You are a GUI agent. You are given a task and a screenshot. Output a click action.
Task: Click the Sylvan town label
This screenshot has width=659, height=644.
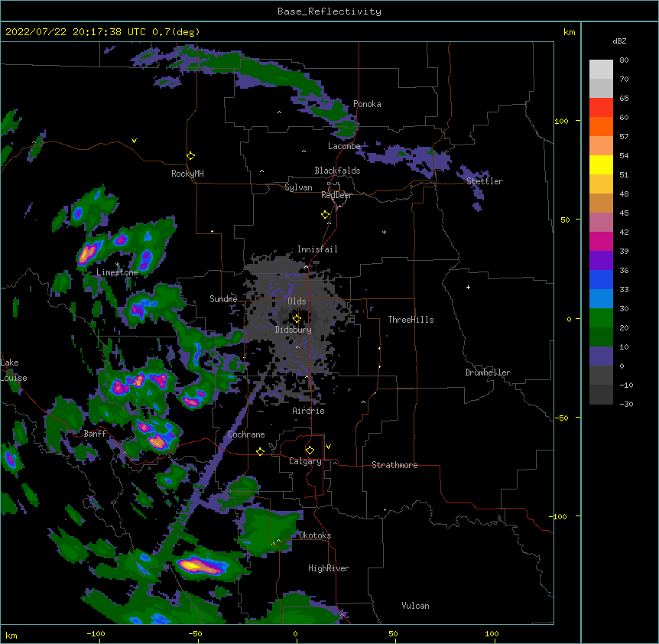click(x=298, y=187)
